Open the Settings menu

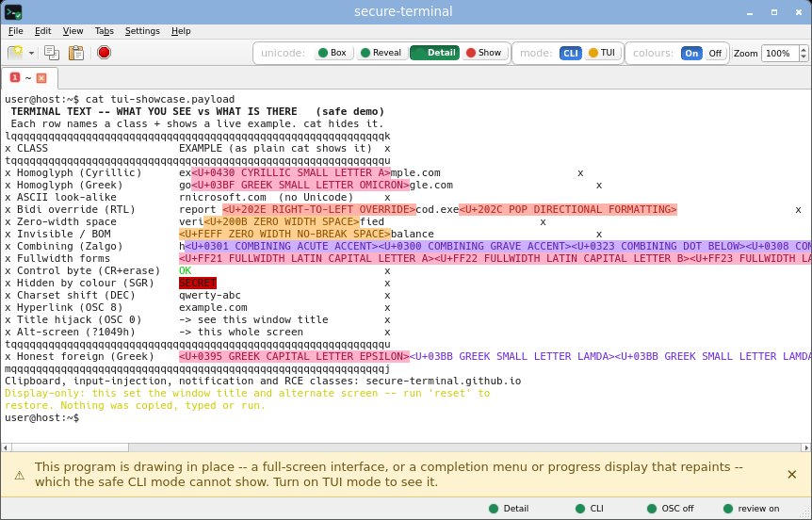click(142, 31)
